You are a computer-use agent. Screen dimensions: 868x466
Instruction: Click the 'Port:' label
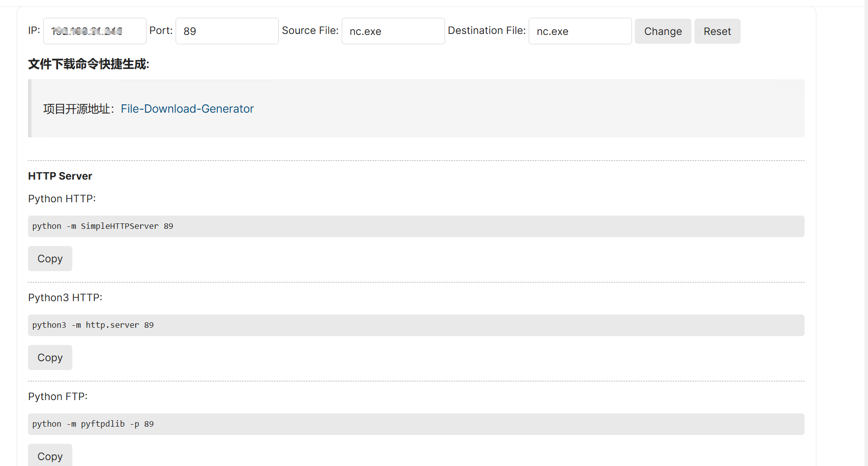(x=161, y=31)
